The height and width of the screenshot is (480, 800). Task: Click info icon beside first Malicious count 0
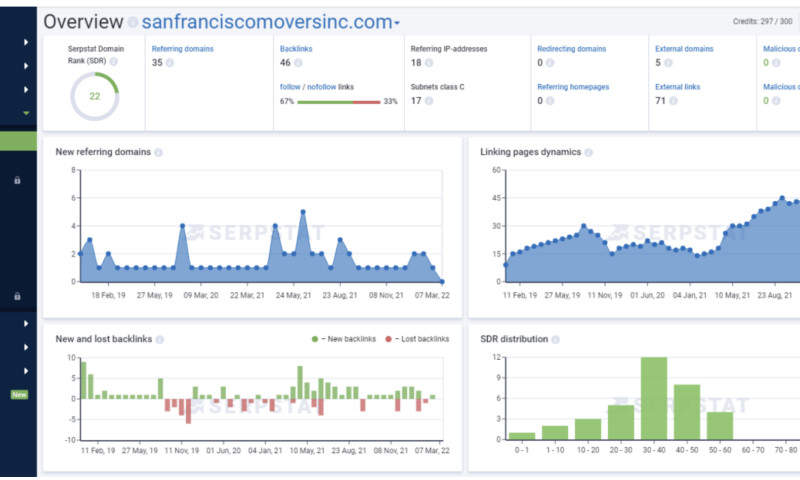click(776, 63)
